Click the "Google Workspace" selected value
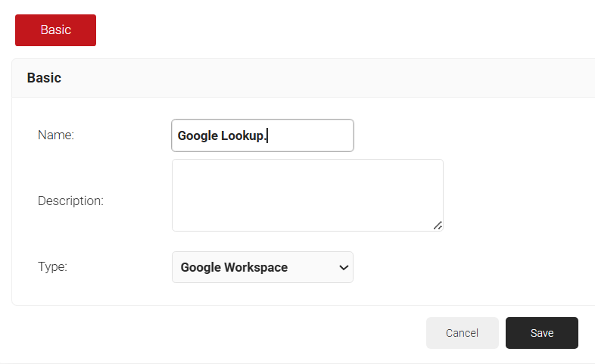595x364 pixels. pos(234,267)
